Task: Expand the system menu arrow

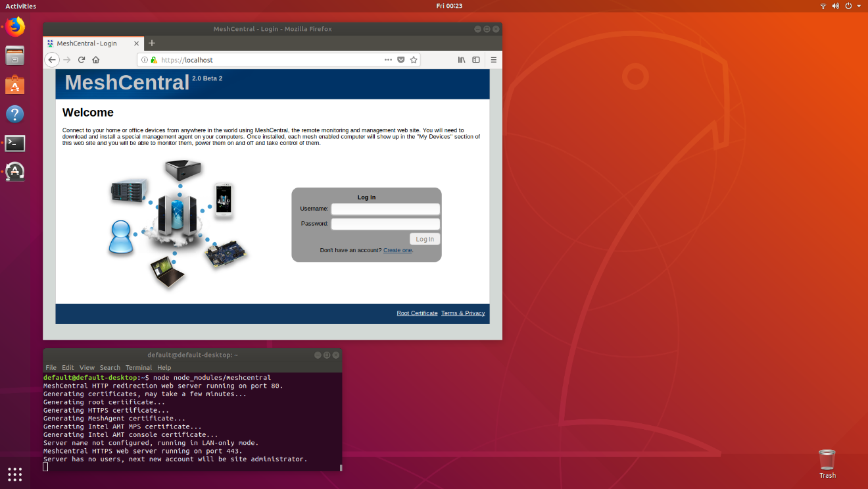Action: coord(859,6)
